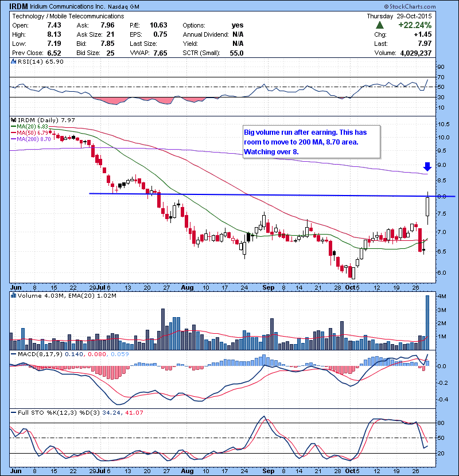Select the Iridium Communications Inc. company name
The width and height of the screenshot is (459, 476).
pos(68,6)
